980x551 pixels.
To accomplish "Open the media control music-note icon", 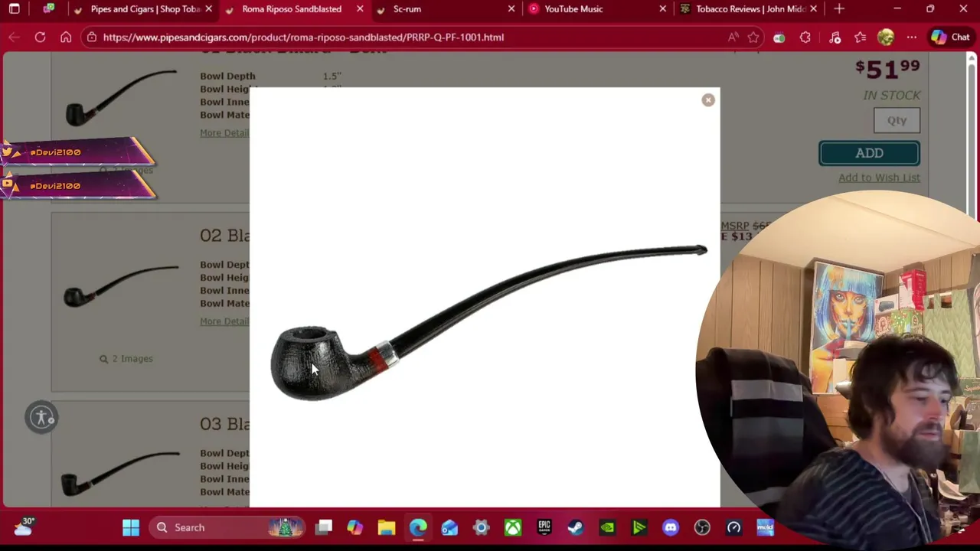I will pos(835,37).
